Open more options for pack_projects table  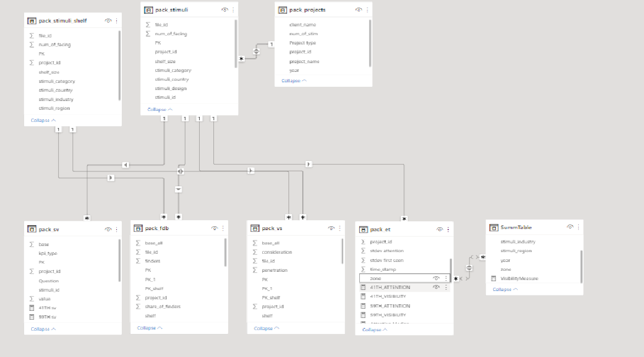tap(367, 10)
